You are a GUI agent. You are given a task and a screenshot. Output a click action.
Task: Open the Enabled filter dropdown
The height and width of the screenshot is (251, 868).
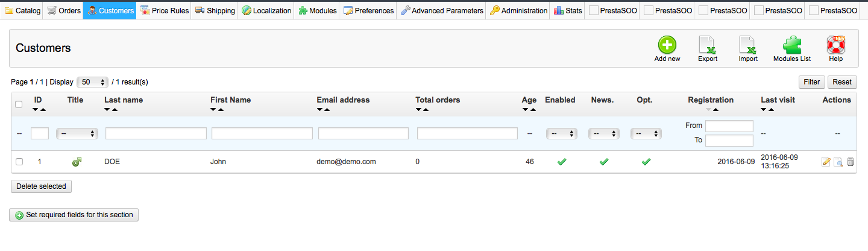562,133
